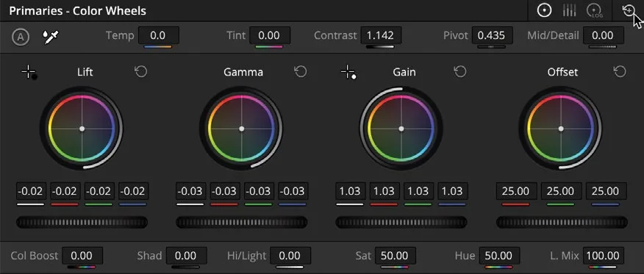Pick white point next to Gain
Screen dimensions: 644x274
tap(348, 73)
